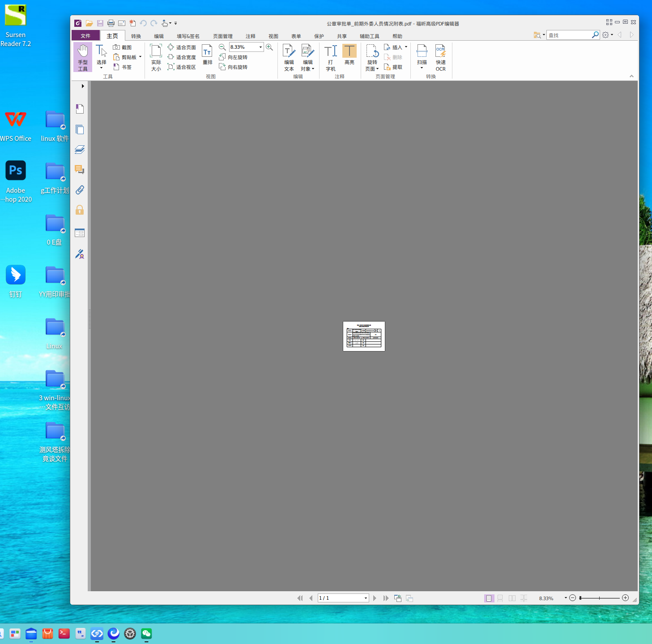
Task: Go to the next page in status bar
Action: click(x=375, y=598)
